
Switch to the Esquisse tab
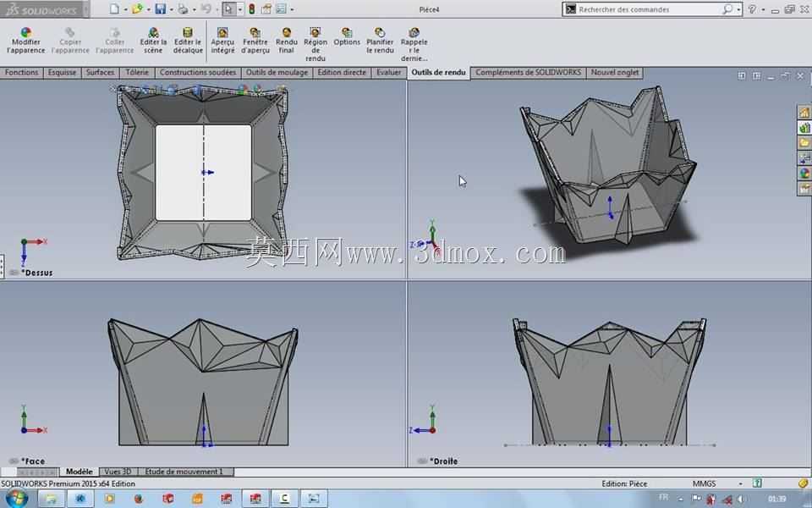pos(62,73)
